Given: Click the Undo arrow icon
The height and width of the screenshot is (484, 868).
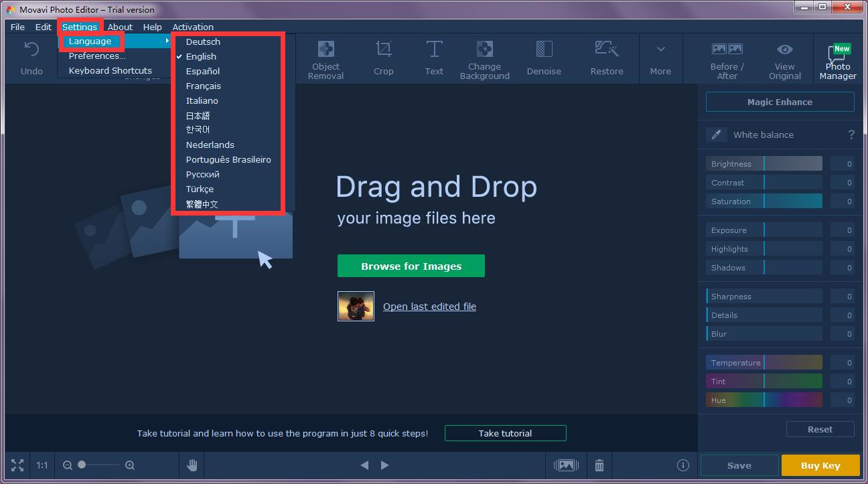Looking at the screenshot, I should tap(31, 50).
